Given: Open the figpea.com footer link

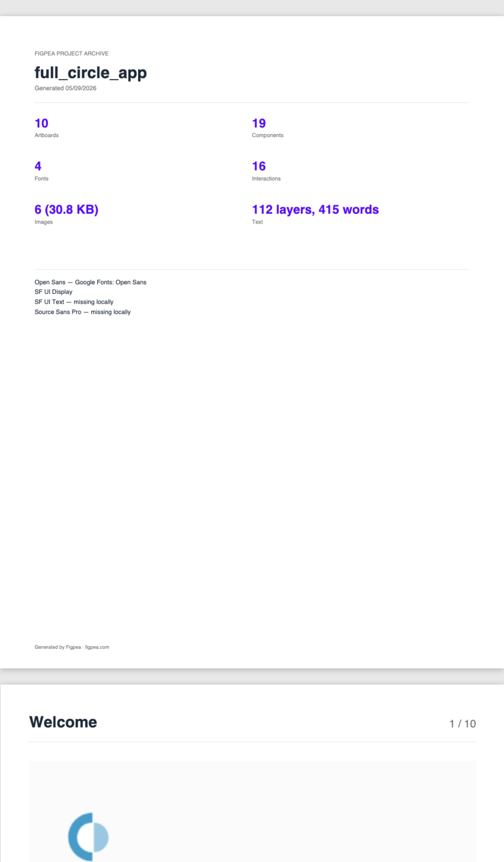Looking at the screenshot, I should [97, 647].
